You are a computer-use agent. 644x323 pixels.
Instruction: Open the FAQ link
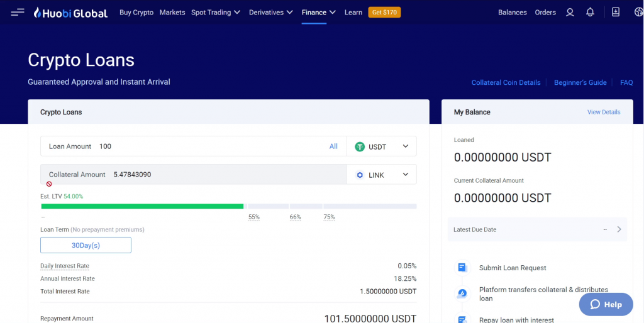click(626, 82)
